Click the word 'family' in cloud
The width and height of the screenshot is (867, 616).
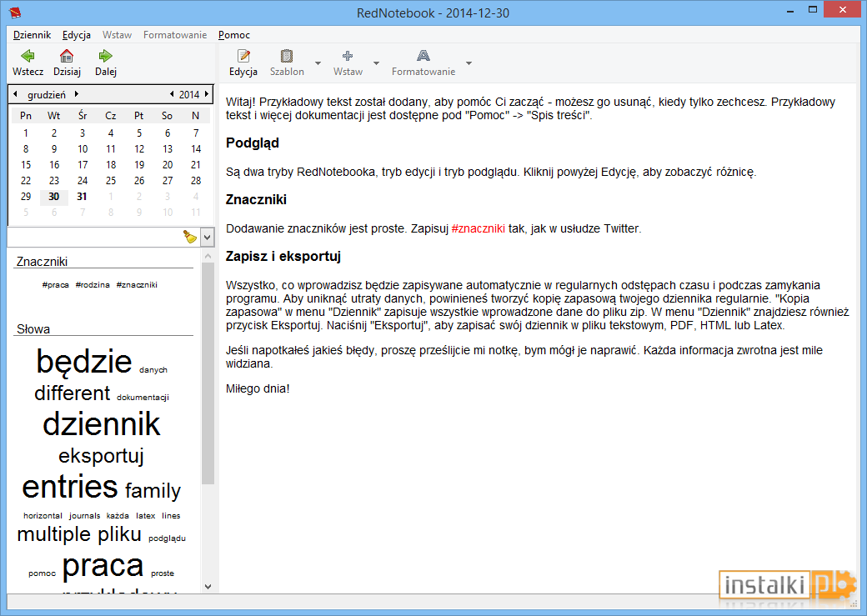(153, 490)
